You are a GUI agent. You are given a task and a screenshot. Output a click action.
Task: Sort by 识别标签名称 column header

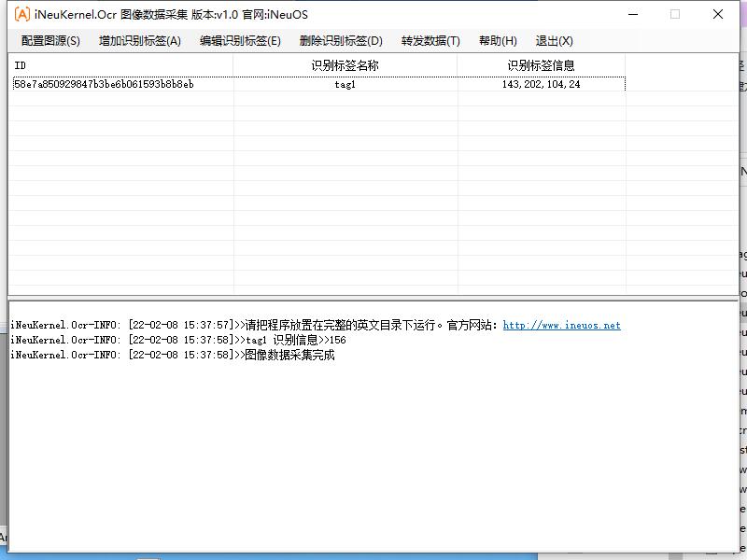point(345,65)
